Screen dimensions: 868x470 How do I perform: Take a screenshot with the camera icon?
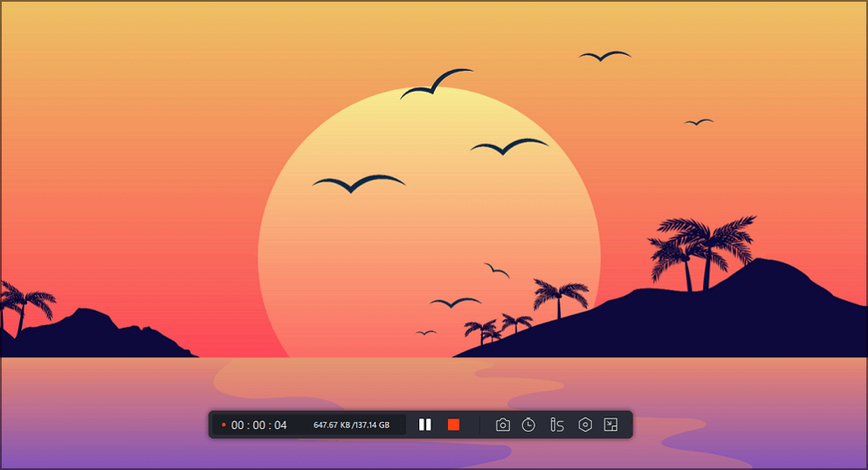(503, 425)
